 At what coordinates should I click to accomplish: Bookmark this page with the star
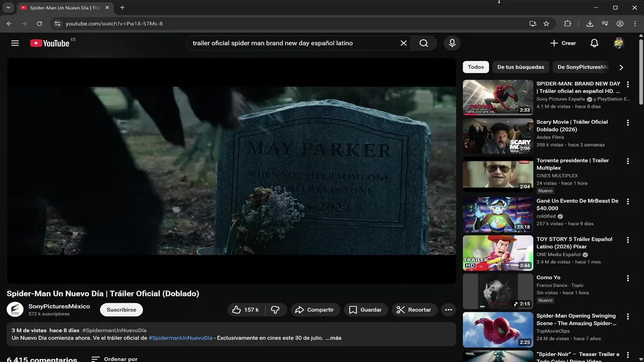pos(546,24)
